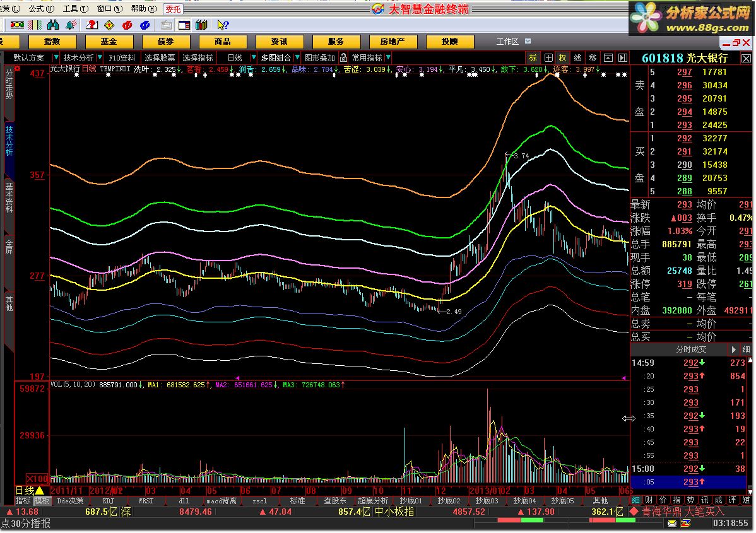
Task: Toggle the 线 drawing button
Action: click(x=577, y=58)
